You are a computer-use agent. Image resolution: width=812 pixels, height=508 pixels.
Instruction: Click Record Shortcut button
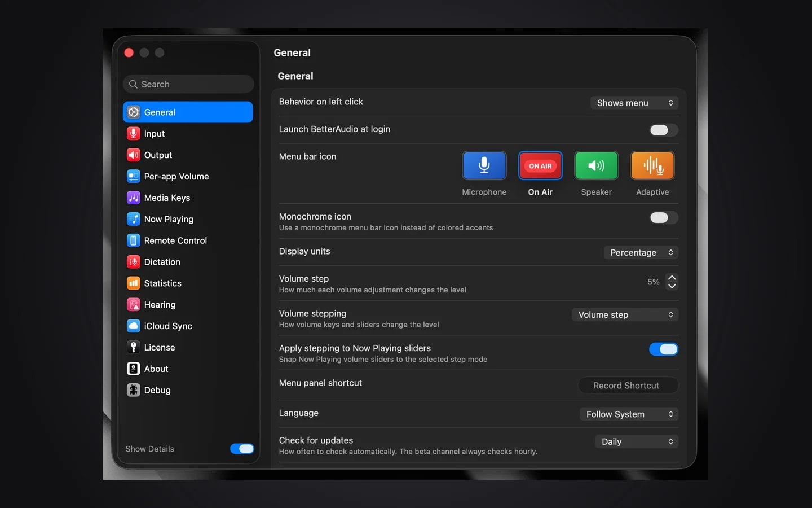click(628, 386)
